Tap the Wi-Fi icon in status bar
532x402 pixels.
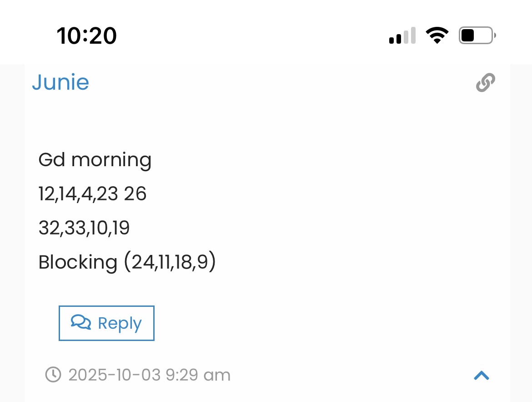(437, 35)
